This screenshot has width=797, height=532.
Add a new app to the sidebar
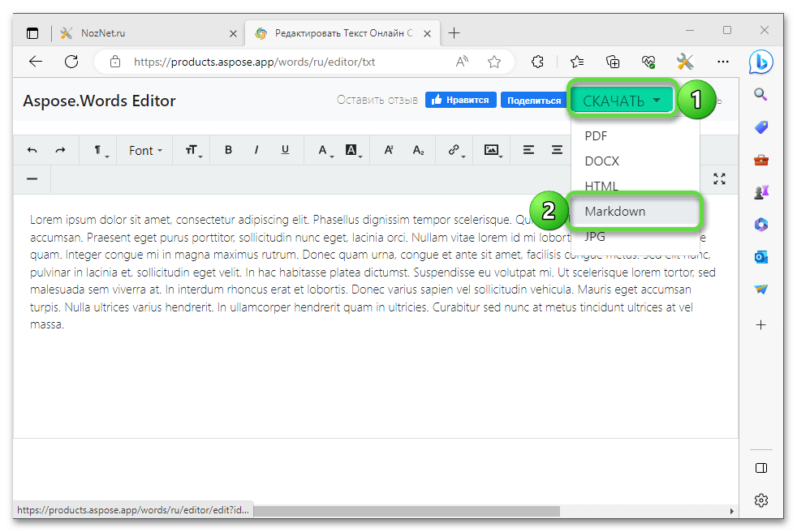[x=761, y=324]
